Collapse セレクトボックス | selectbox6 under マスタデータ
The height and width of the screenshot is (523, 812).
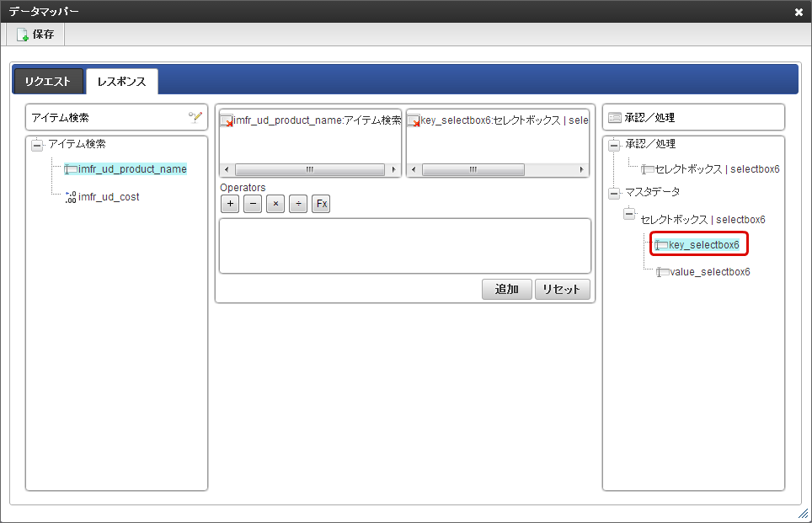point(629,213)
